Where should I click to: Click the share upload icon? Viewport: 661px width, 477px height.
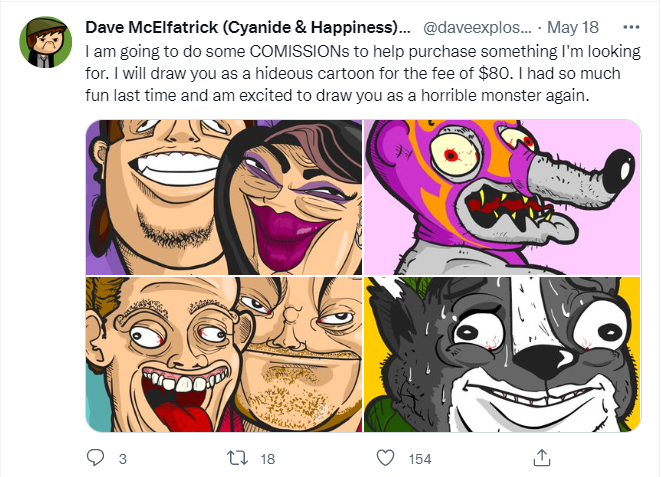541,457
